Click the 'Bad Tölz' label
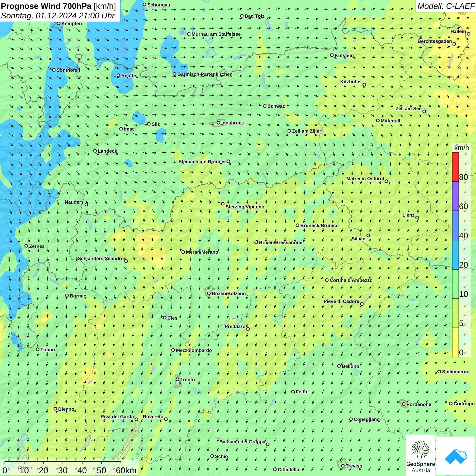476x476 pixels. tap(255, 16)
